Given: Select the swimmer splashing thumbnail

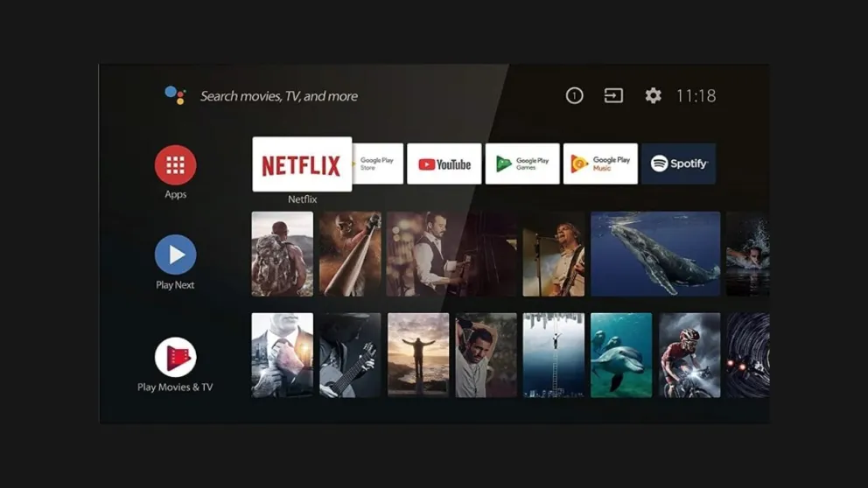Looking at the screenshot, I should 748,254.
